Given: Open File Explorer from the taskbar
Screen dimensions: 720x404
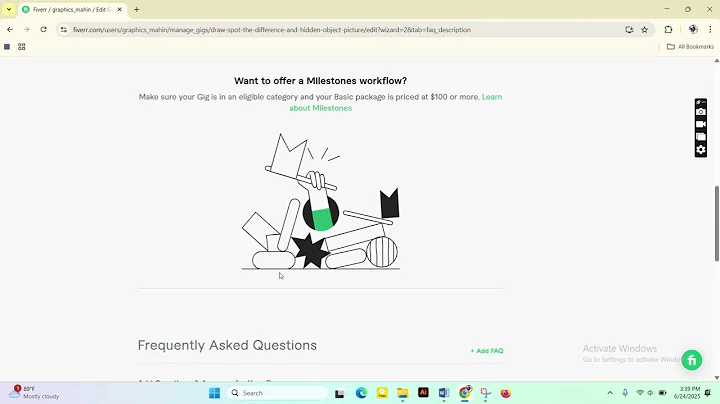Looking at the screenshot, I should coord(403,393).
